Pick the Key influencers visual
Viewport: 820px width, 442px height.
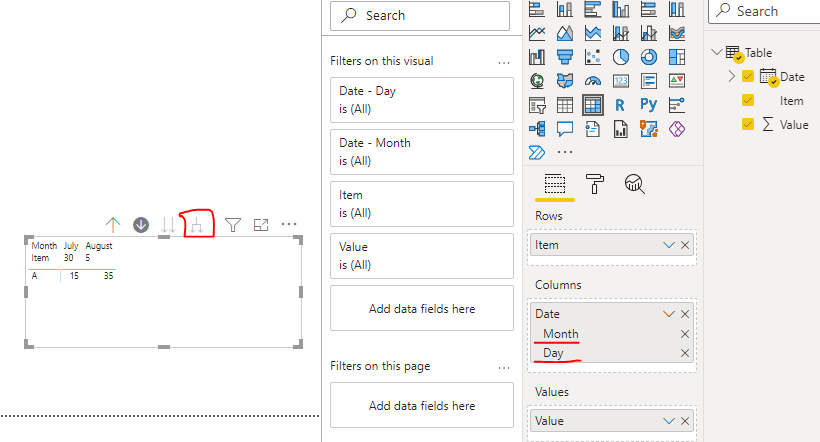[x=677, y=105]
